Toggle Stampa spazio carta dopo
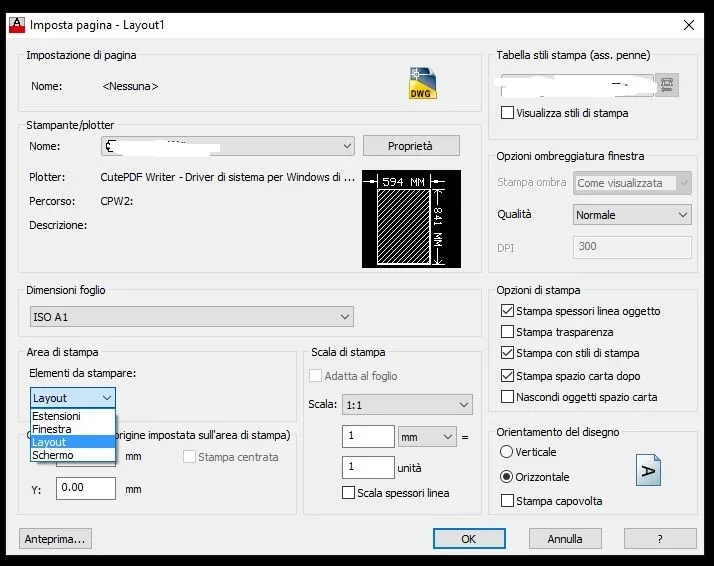This screenshot has width=714, height=566. pyautogui.click(x=507, y=375)
